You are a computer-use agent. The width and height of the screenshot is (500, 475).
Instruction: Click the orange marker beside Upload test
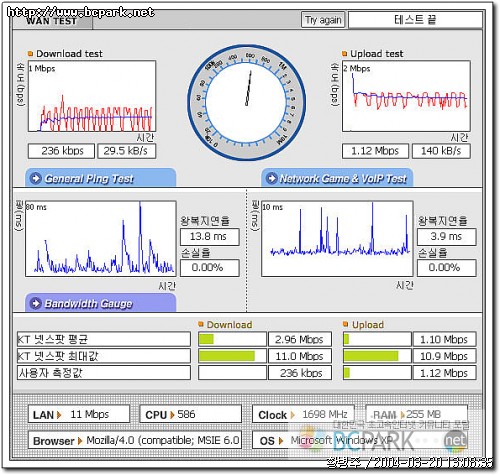coord(345,53)
